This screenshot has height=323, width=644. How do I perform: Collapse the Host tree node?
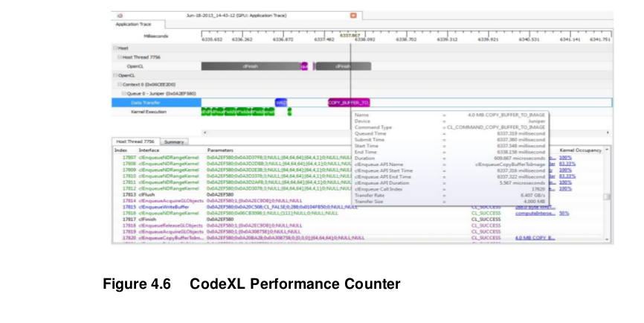(x=115, y=48)
